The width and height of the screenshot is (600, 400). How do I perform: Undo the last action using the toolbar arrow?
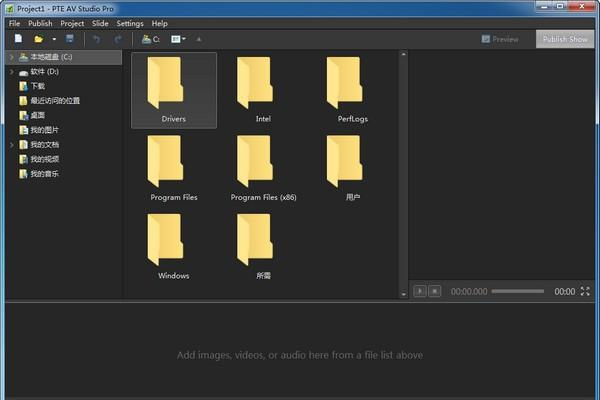pos(96,39)
